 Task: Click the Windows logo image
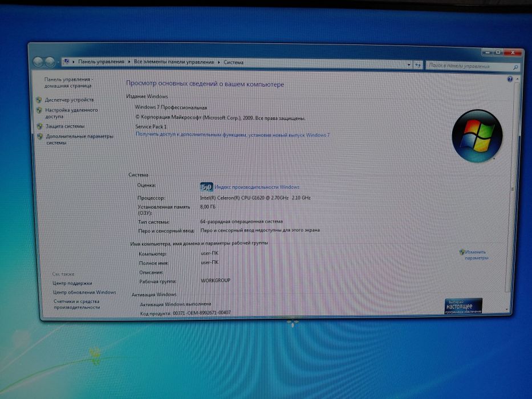(x=477, y=136)
